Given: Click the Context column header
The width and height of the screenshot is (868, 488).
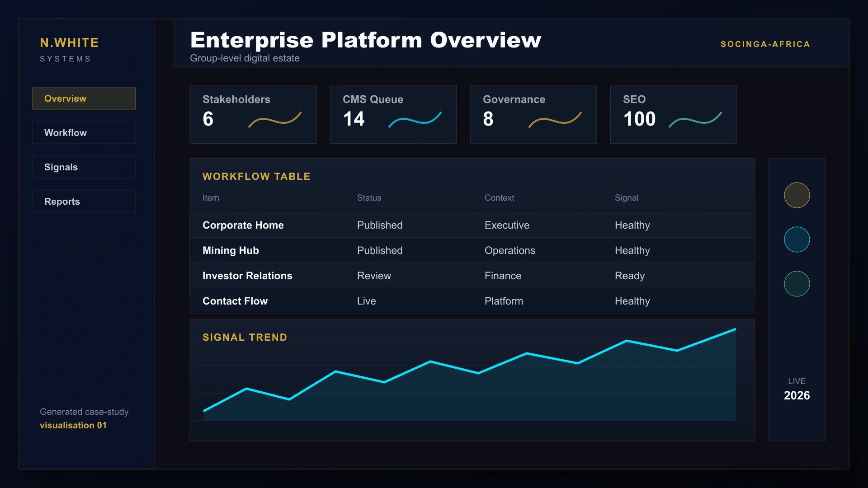Looking at the screenshot, I should (x=500, y=198).
